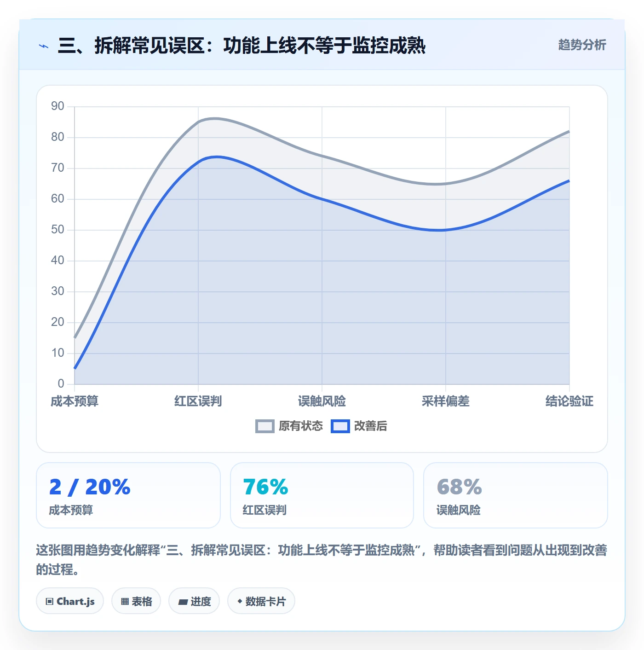Click the grid icon in the 表格 chip

(125, 601)
